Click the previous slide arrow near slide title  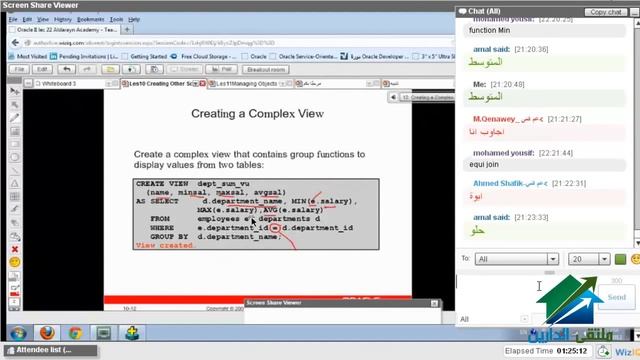click(x=393, y=97)
